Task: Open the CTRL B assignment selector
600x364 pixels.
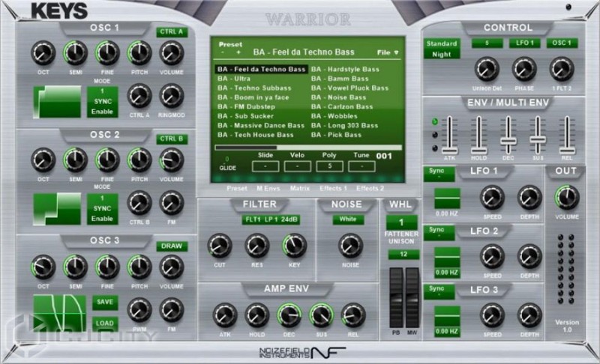Action: point(172,139)
